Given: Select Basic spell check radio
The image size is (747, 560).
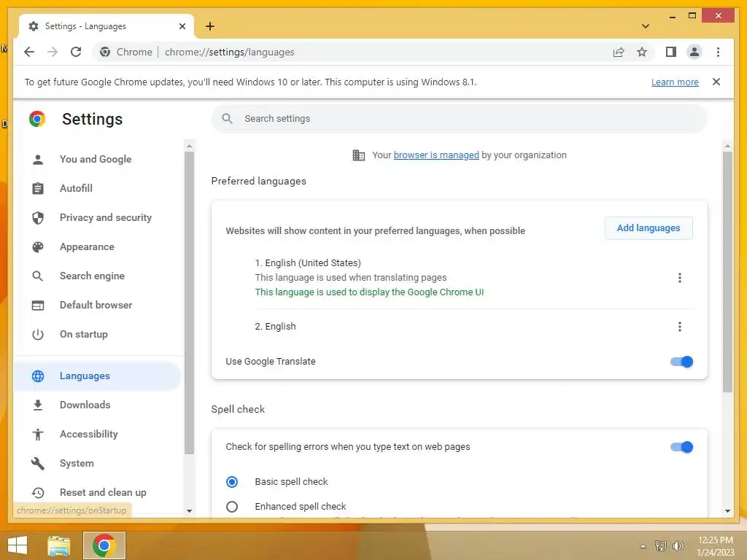Looking at the screenshot, I should 232,482.
